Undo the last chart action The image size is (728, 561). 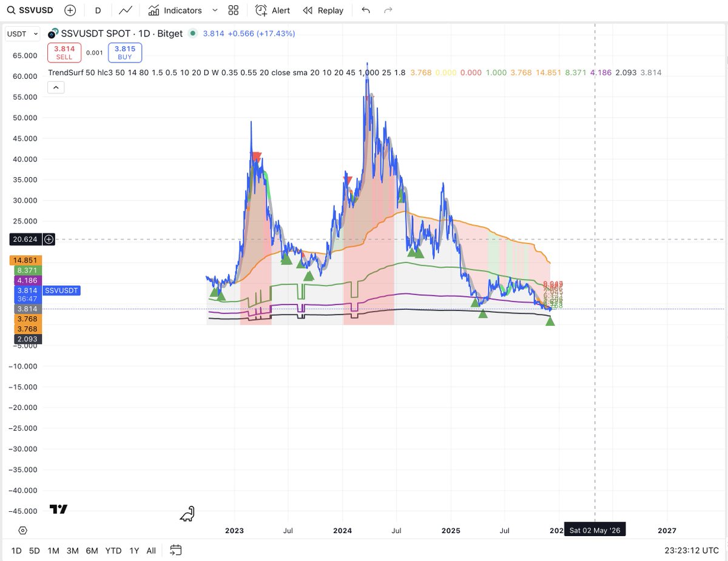click(x=365, y=10)
